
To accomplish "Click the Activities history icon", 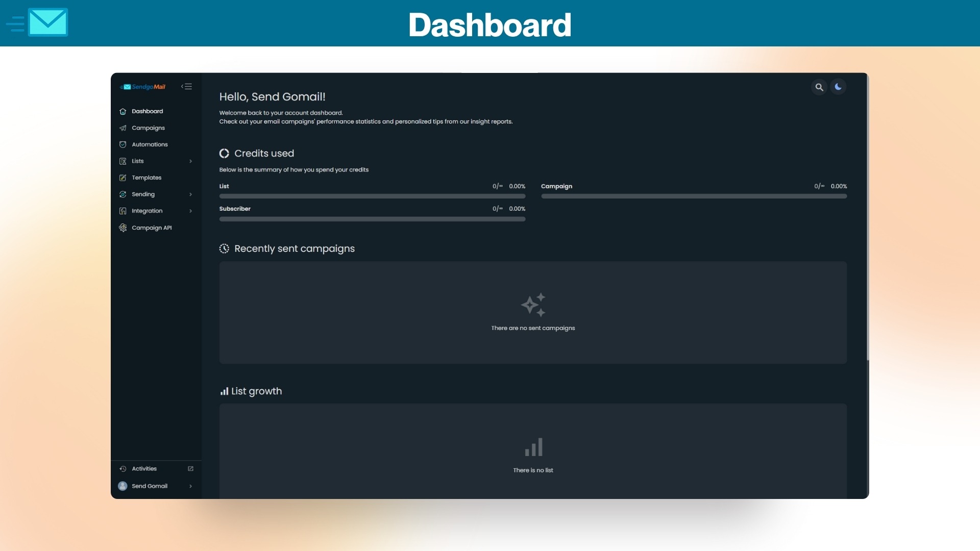I will click(x=122, y=469).
